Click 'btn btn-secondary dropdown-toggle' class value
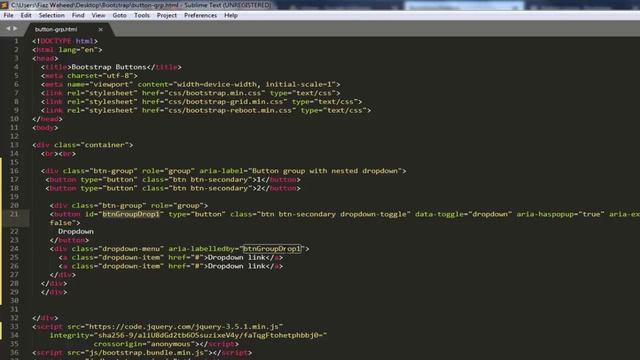Screen dimensions: 640x360 333,214
